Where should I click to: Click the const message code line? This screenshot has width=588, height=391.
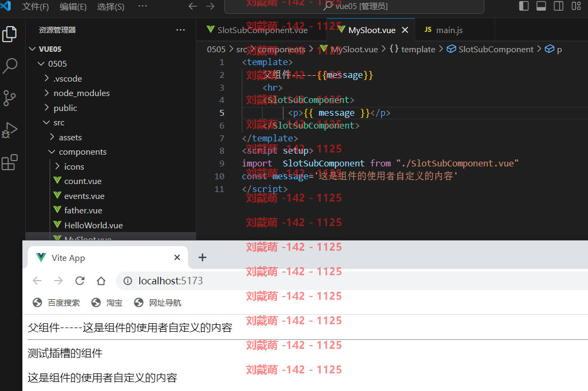click(349, 176)
